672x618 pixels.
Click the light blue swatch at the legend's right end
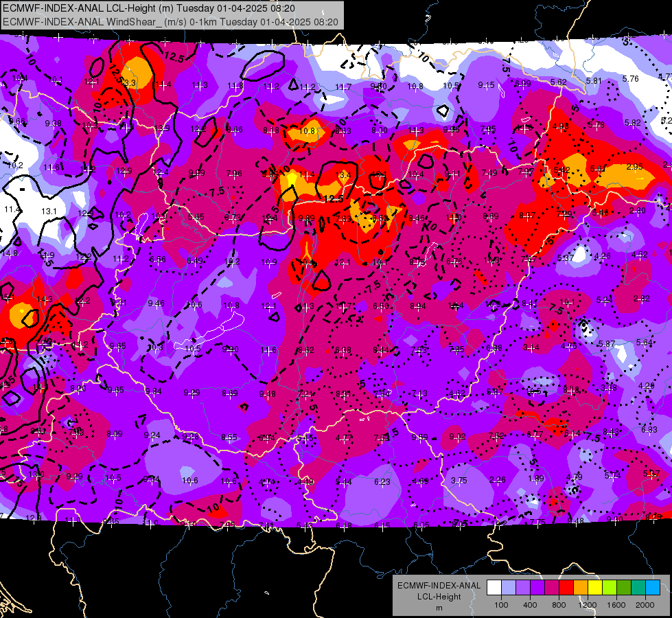[653, 588]
